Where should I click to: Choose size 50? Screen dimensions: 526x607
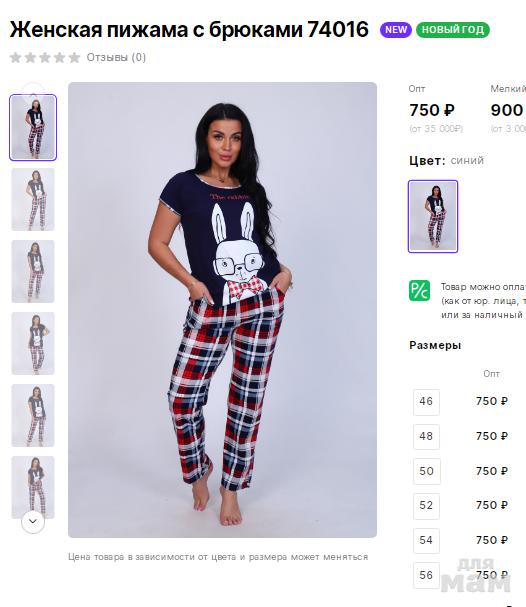[x=426, y=471]
